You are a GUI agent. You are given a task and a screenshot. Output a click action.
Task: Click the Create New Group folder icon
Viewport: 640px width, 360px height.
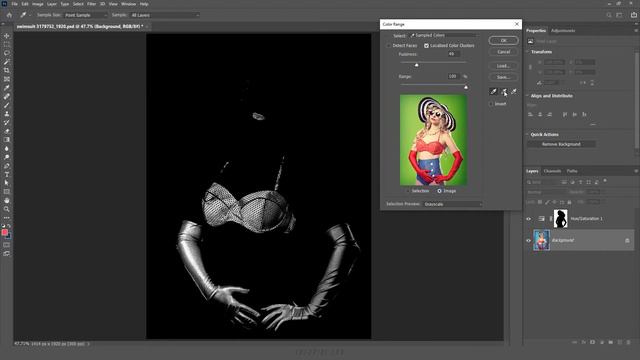(x=610, y=342)
